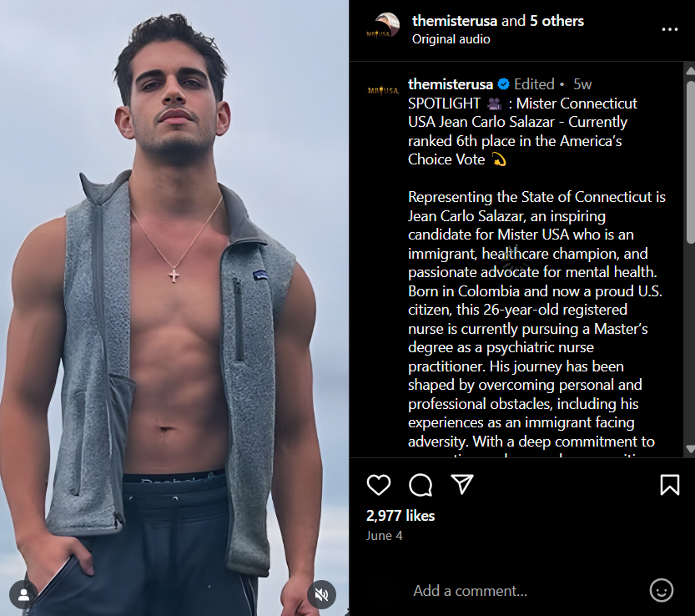Unmute the video sound
The height and width of the screenshot is (616, 695).
[322, 594]
